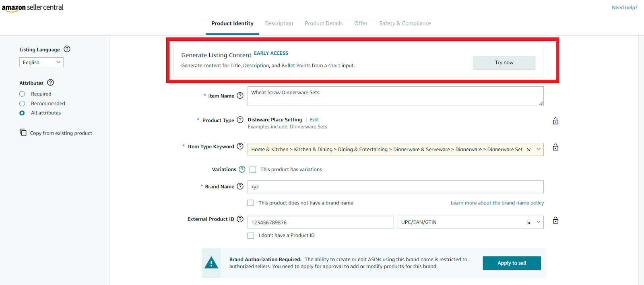Viewport: 644px width, 285px height.
Task: Open help icon beside External Product ID
Action: pos(240,219)
